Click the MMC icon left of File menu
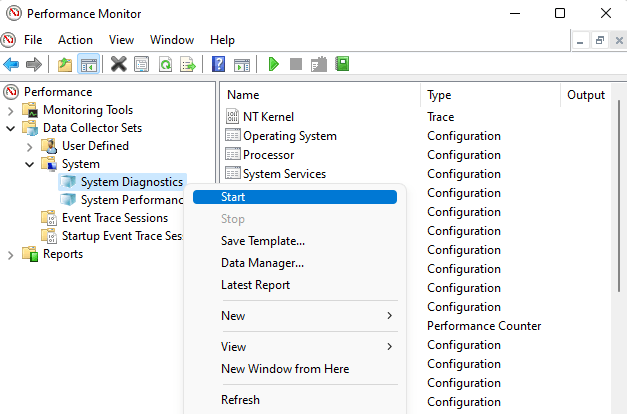Image resolution: width=627 pixels, height=414 pixels. point(8,40)
